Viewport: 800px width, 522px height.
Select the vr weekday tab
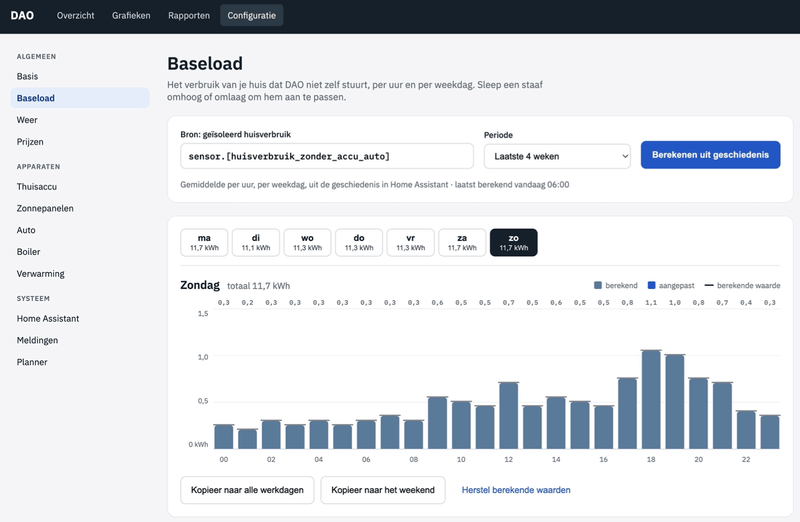pos(411,242)
